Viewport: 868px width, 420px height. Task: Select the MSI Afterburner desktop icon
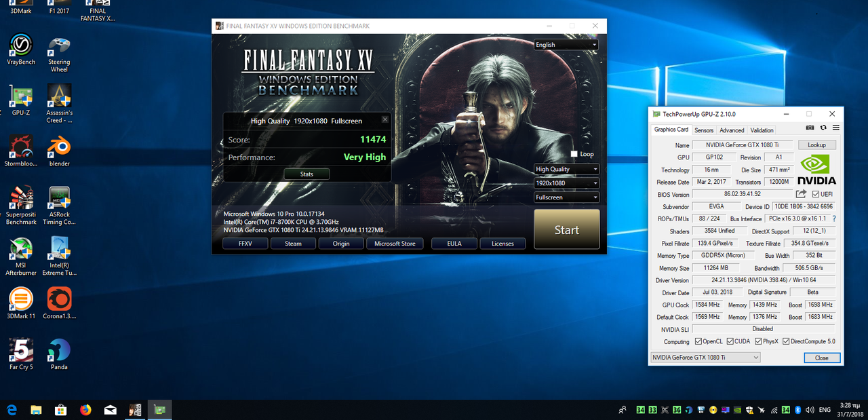(21, 257)
